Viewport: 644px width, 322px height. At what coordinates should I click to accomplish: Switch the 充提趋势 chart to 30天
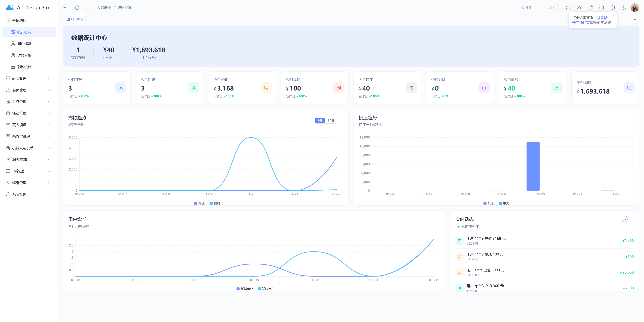[331, 121]
